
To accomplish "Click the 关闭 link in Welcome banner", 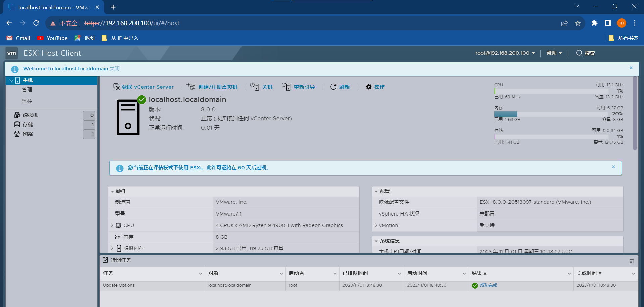I will click(115, 69).
